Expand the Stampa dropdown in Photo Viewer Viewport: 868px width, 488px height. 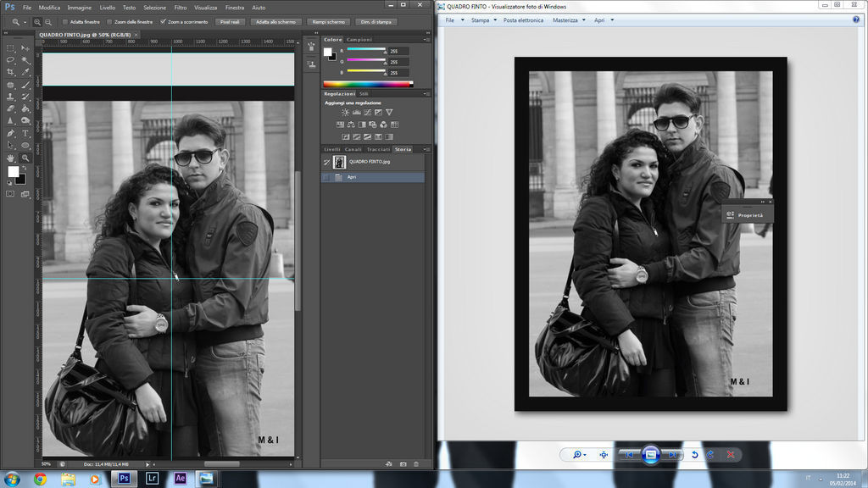pos(495,20)
